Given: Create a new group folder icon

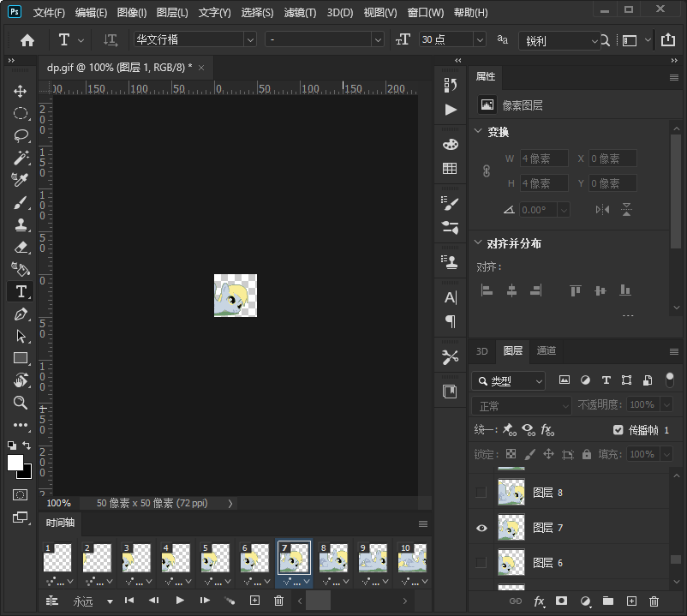Looking at the screenshot, I should pyautogui.click(x=607, y=601).
